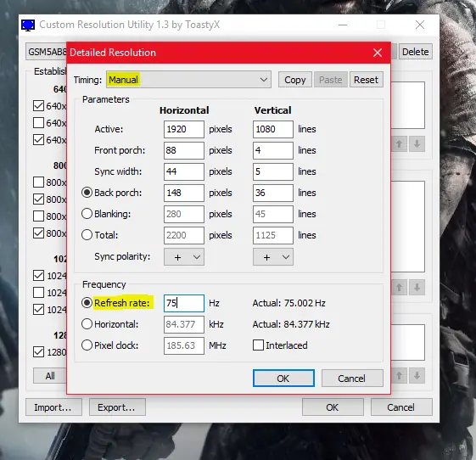Confirm with OK in Detailed Resolution dialog
476x460 pixels.
283,379
